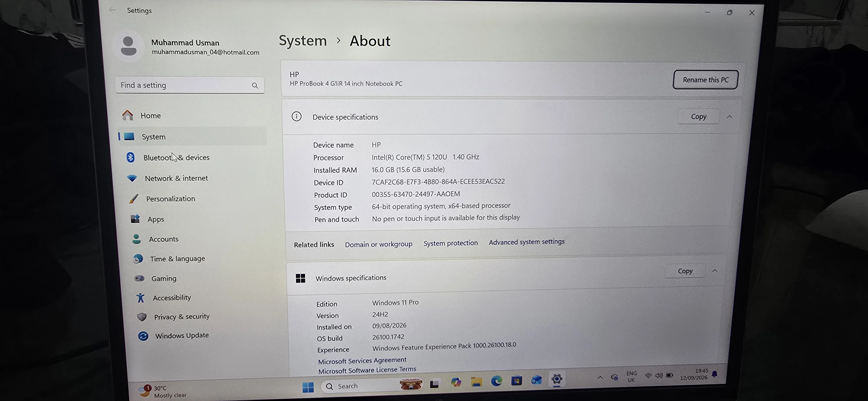The width and height of the screenshot is (868, 401).
Task: Open the ENG UK language switcher
Action: (631, 376)
